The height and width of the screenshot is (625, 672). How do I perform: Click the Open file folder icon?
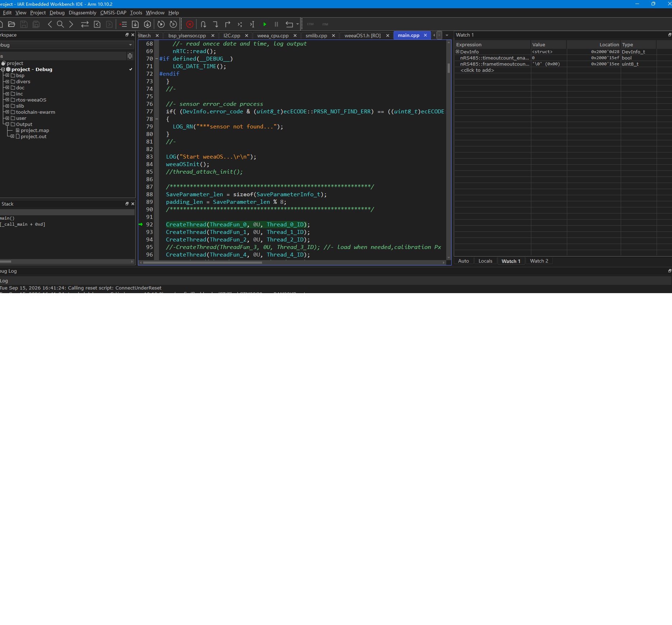click(x=11, y=24)
